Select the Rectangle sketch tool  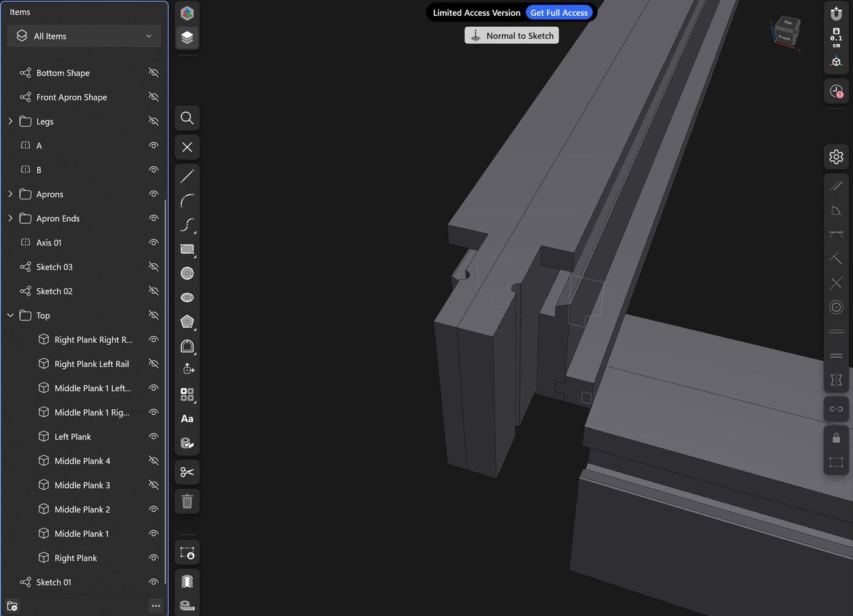point(187,249)
